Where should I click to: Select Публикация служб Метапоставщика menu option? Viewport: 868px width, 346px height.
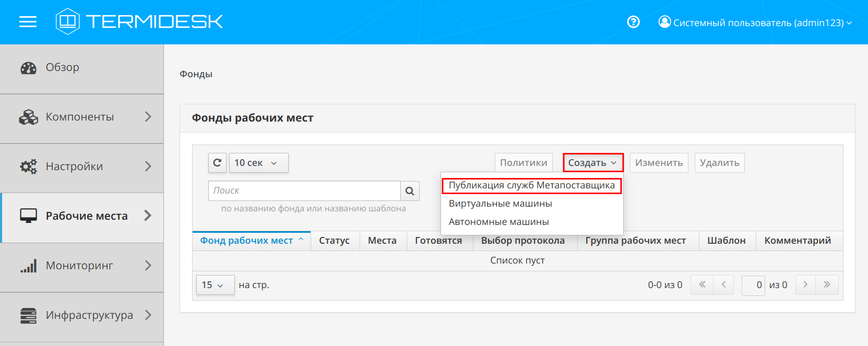tap(531, 185)
